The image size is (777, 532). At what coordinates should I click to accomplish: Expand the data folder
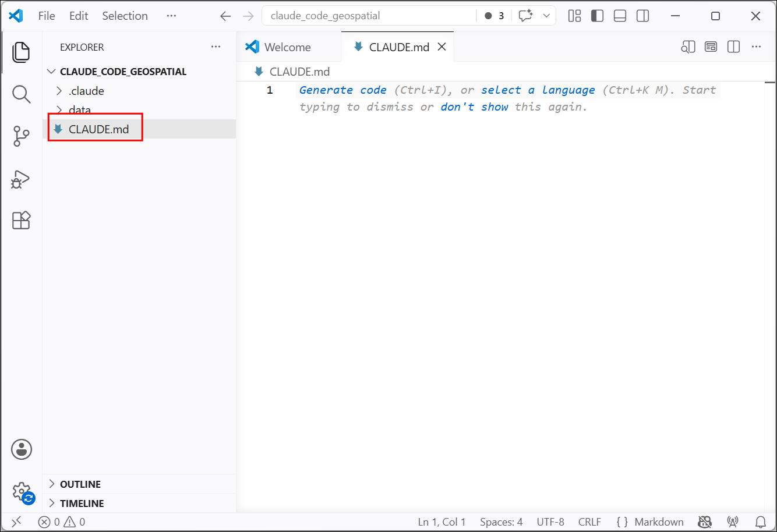pyautogui.click(x=140, y=110)
